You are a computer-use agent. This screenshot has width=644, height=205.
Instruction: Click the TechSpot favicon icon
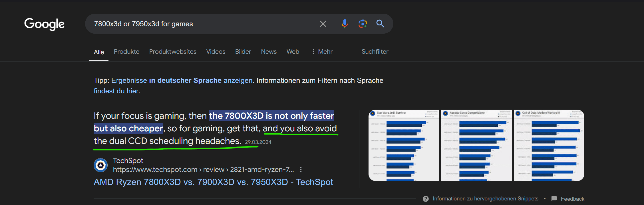[100, 165]
